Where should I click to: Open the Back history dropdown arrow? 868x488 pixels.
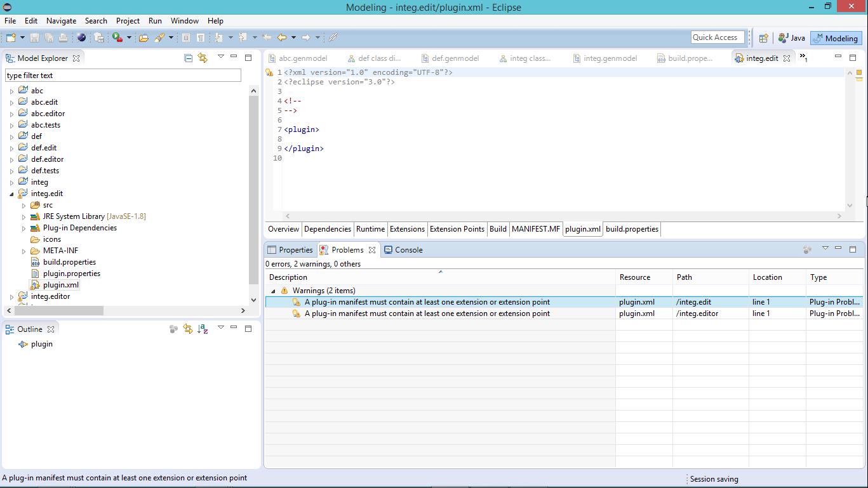click(293, 38)
